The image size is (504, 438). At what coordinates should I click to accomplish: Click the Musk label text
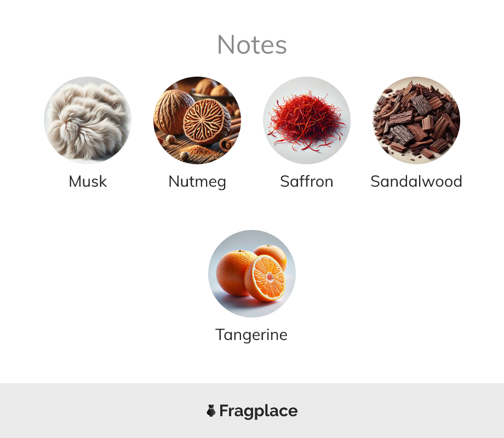(x=88, y=181)
